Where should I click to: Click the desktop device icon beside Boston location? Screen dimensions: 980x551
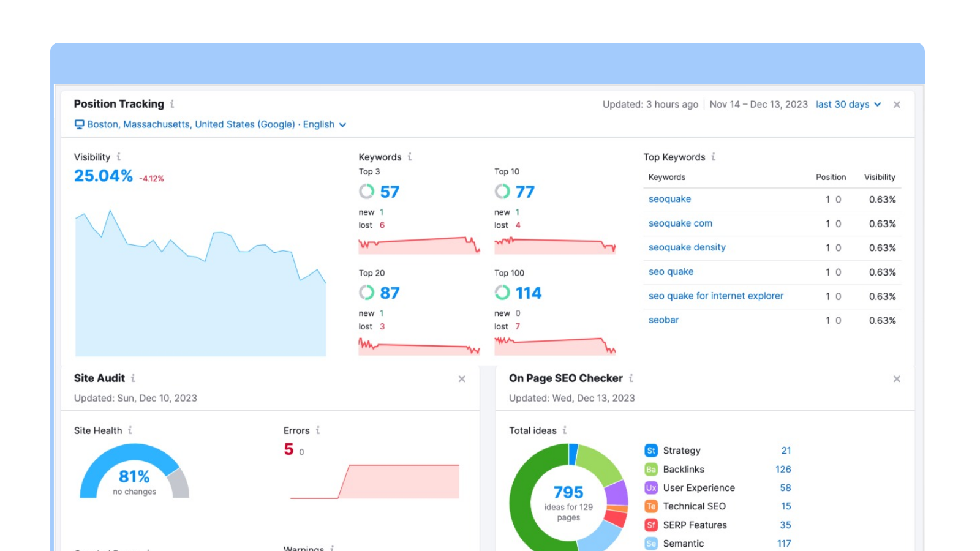click(x=78, y=124)
